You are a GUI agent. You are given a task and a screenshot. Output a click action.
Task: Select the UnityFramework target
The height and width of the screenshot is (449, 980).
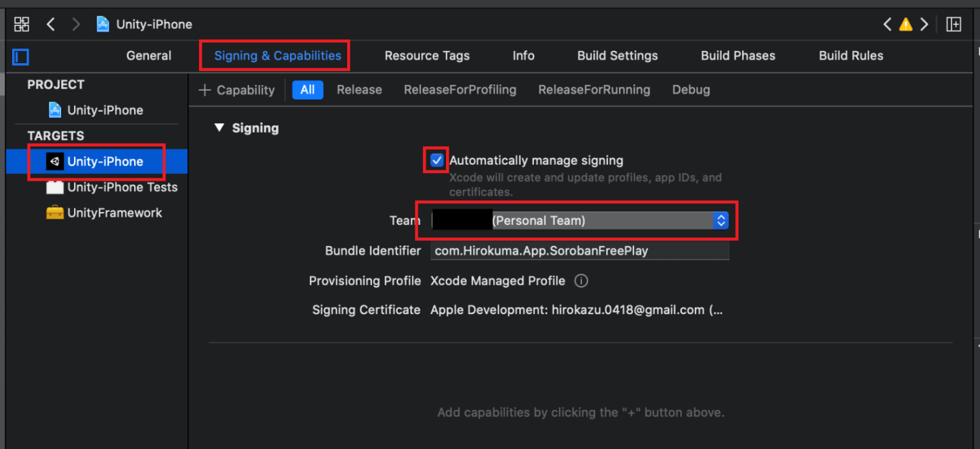pos(114,213)
